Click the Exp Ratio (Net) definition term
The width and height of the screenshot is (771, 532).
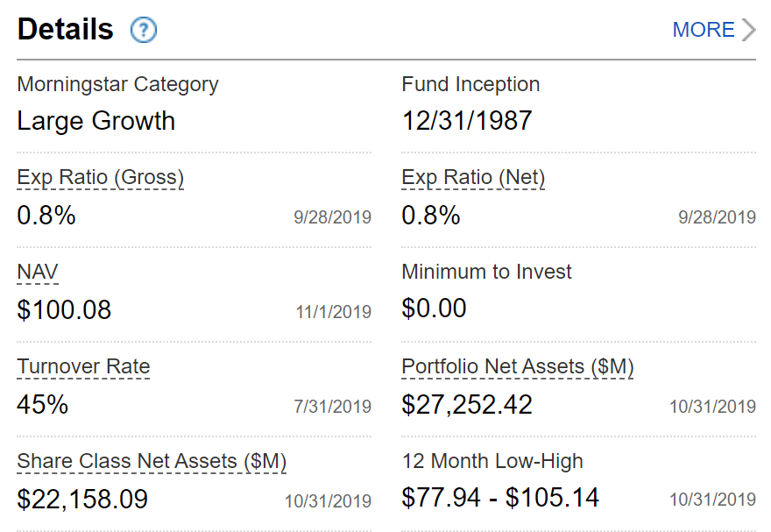pyautogui.click(x=473, y=178)
